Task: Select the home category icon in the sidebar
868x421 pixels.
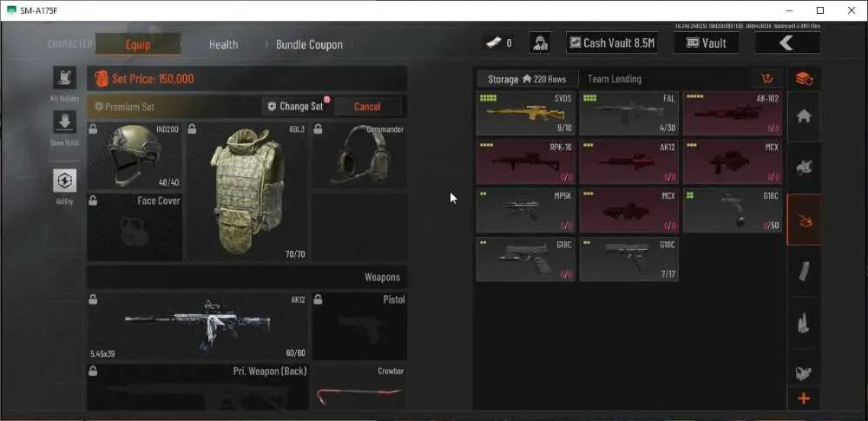Action: coord(804,116)
